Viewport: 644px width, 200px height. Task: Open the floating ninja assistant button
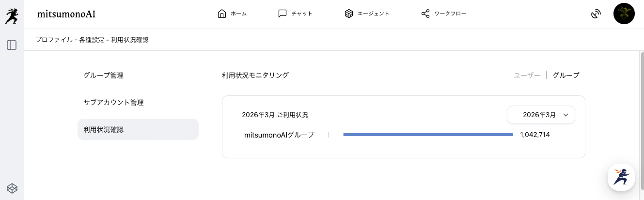[621, 177]
